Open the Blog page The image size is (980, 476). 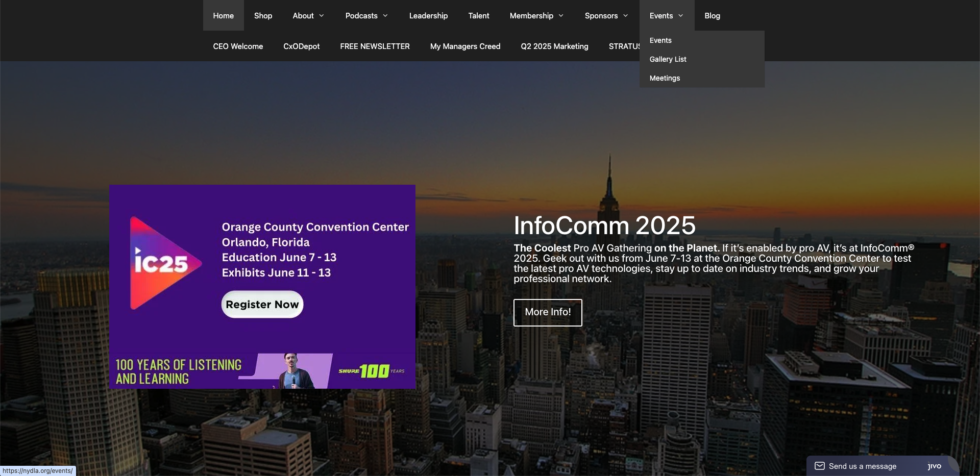click(712, 15)
